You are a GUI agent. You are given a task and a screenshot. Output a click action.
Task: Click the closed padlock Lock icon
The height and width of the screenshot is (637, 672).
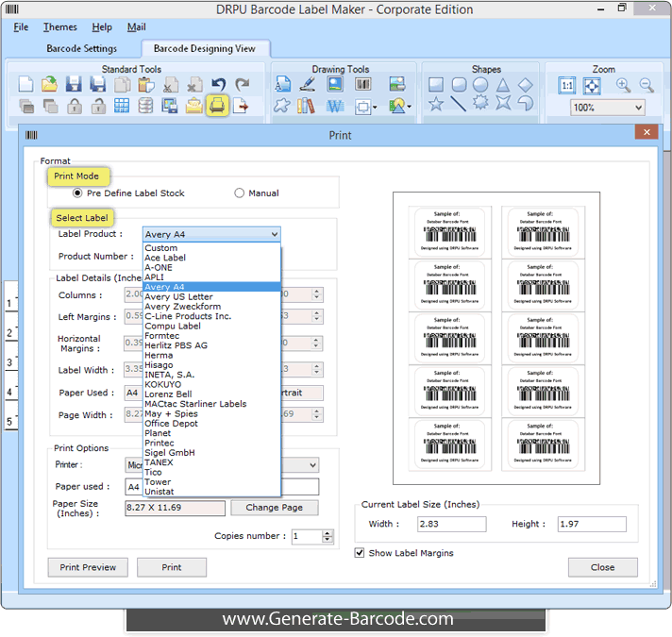pos(75,106)
